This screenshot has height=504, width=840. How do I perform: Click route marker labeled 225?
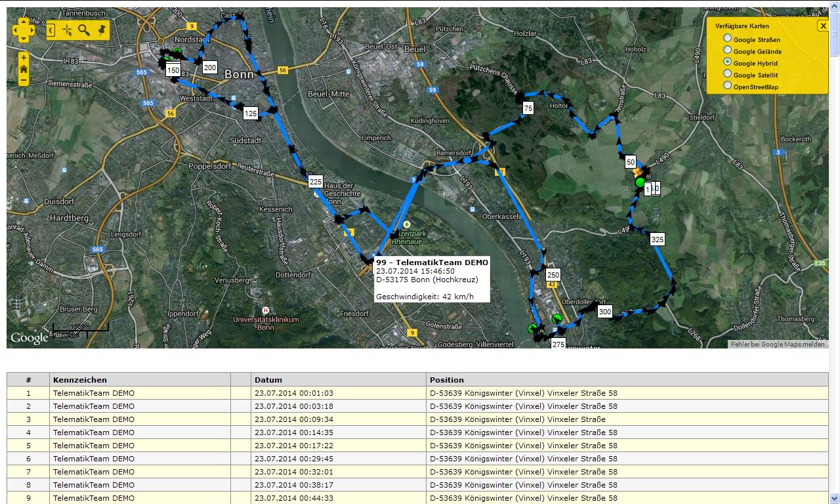point(316,182)
